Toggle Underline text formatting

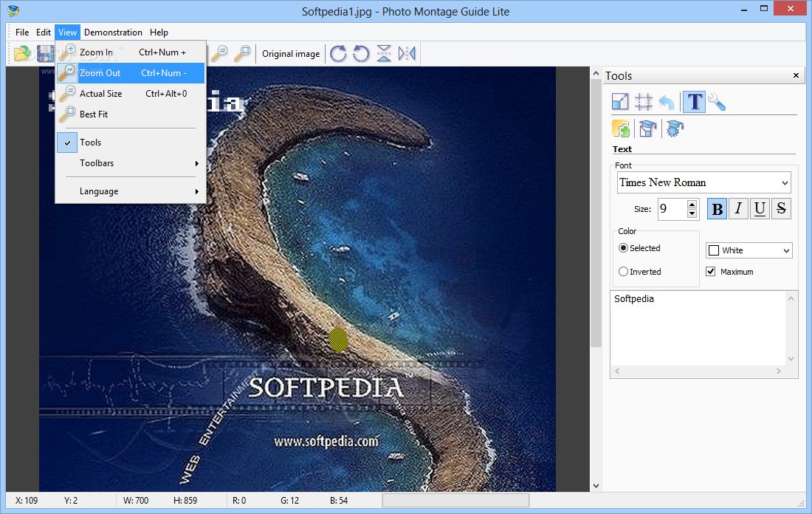(760, 209)
